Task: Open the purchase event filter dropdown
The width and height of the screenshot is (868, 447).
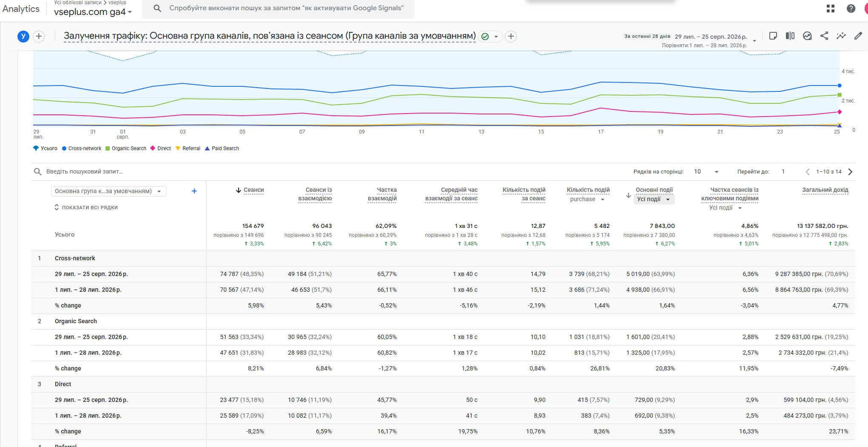Action: (x=587, y=199)
